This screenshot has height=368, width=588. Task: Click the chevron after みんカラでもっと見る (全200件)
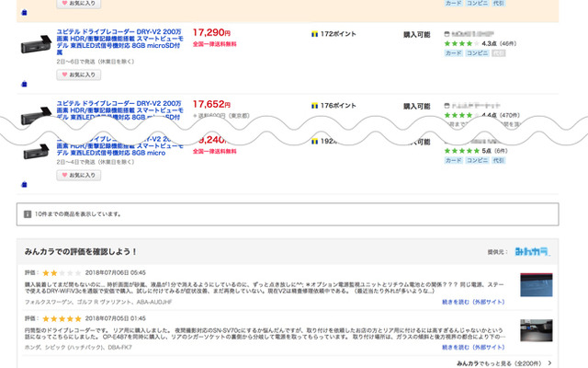coord(549,363)
